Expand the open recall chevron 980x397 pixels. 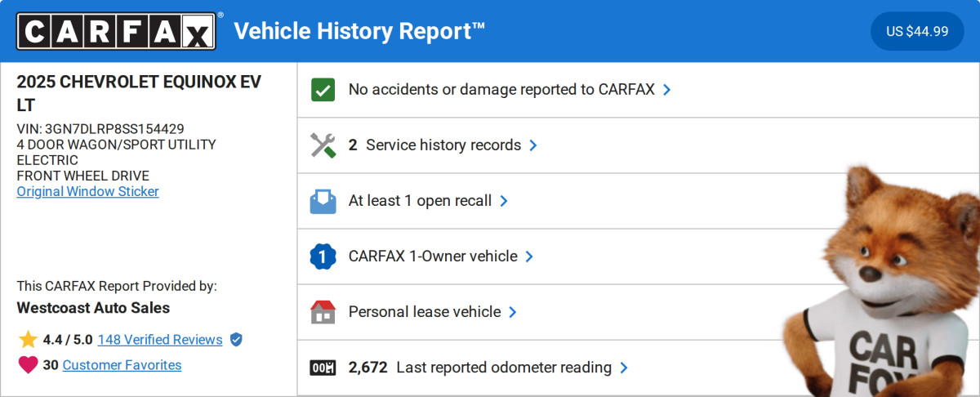point(504,201)
